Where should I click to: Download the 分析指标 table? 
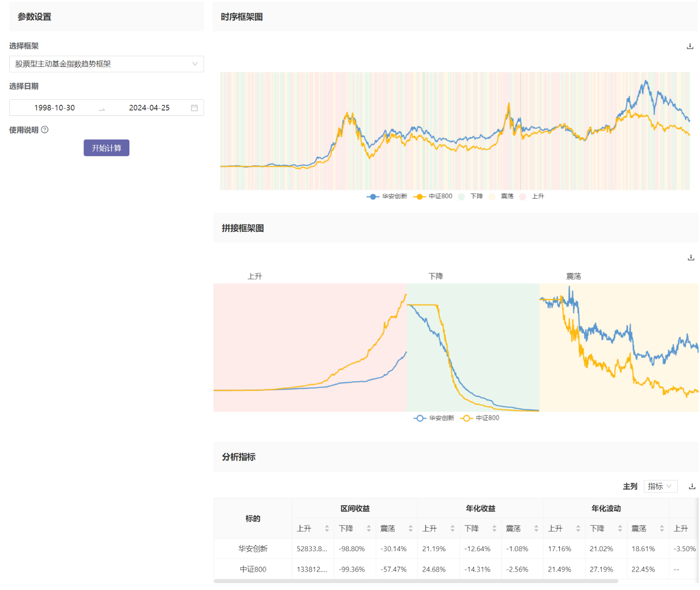692,486
